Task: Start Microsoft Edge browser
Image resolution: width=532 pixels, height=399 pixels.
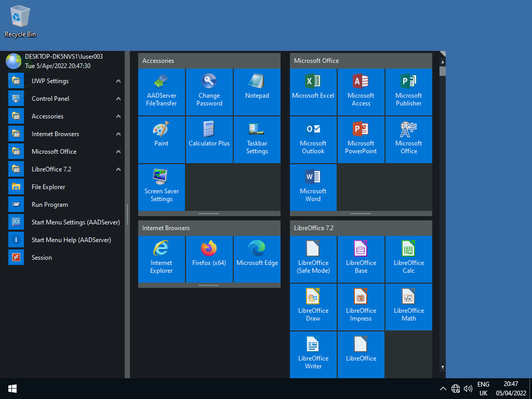Action: pos(257,259)
